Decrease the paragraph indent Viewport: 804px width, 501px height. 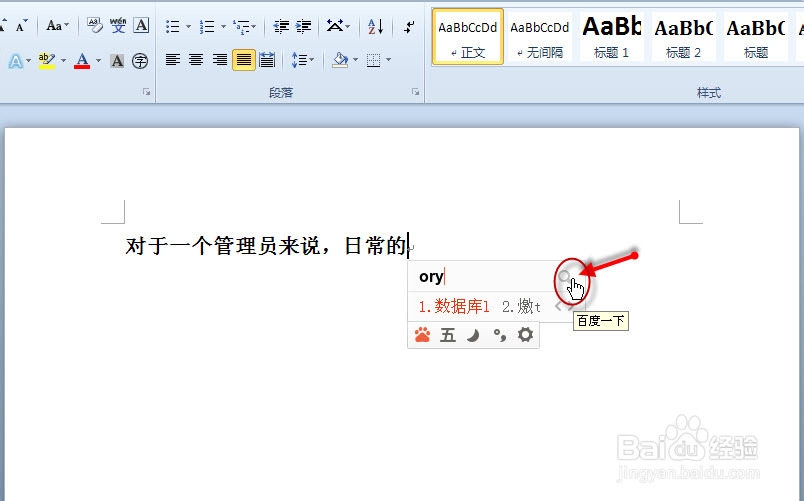(280, 27)
